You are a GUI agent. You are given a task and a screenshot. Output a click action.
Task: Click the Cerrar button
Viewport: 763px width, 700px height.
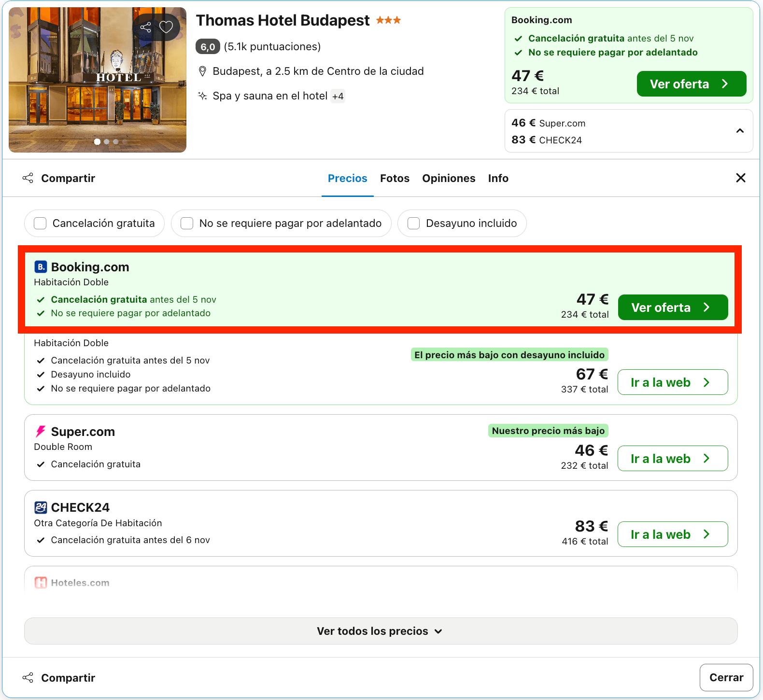(726, 677)
